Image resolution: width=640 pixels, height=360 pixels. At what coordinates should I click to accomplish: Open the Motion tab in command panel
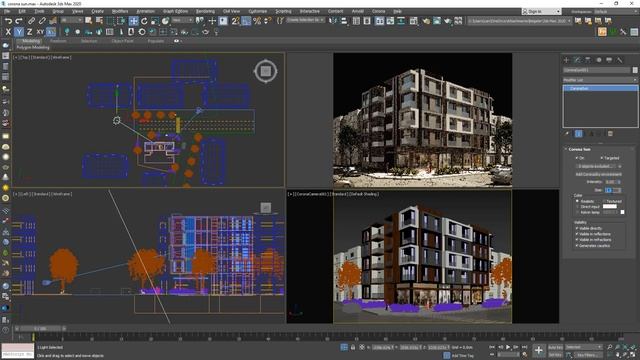tap(598, 60)
